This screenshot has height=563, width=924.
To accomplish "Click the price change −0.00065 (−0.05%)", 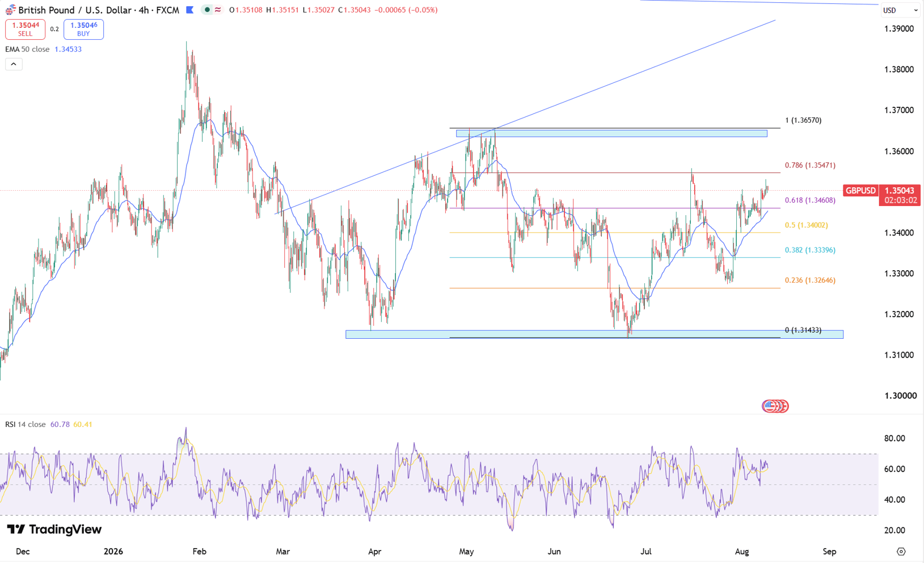I will pyautogui.click(x=406, y=10).
